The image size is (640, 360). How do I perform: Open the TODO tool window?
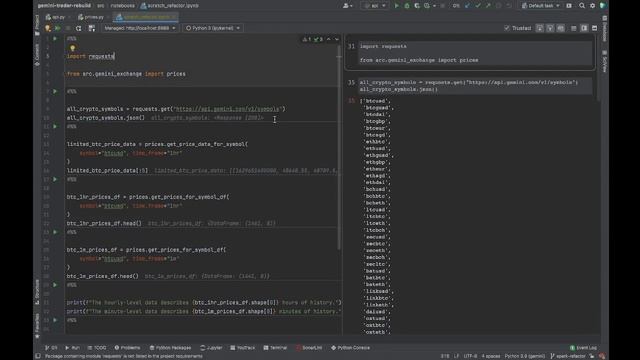[x=97, y=348]
